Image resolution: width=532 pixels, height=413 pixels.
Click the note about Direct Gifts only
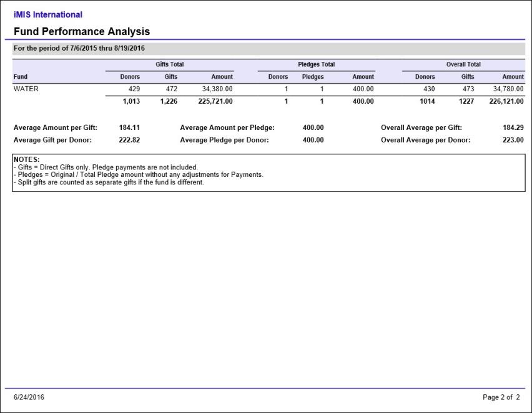(x=106, y=167)
